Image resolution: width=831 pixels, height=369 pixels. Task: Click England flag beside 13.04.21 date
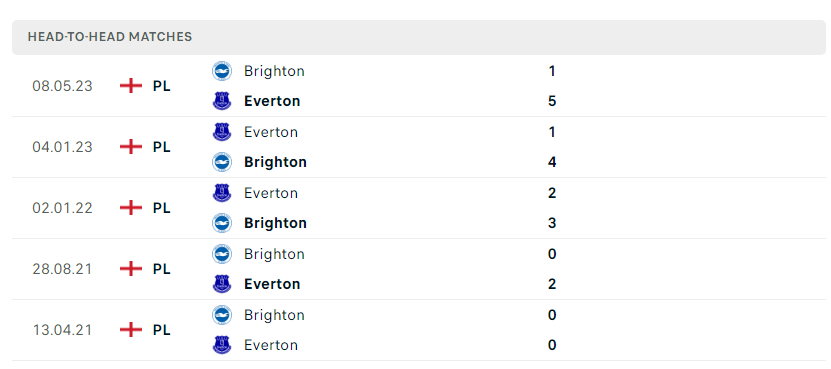[131, 330]
